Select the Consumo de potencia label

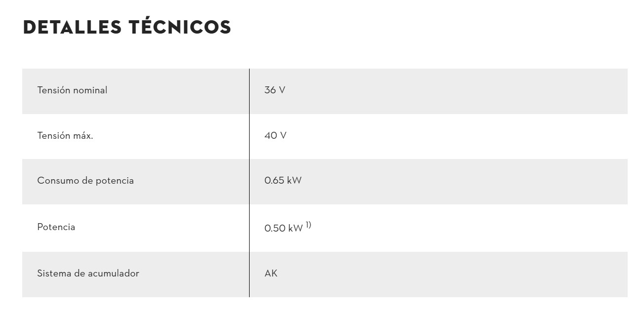86,181
